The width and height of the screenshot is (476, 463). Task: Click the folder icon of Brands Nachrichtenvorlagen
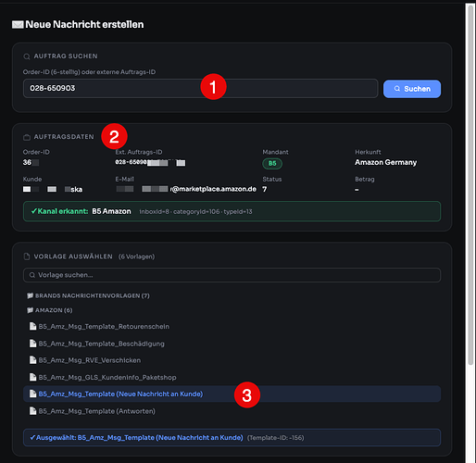(30, 295)
